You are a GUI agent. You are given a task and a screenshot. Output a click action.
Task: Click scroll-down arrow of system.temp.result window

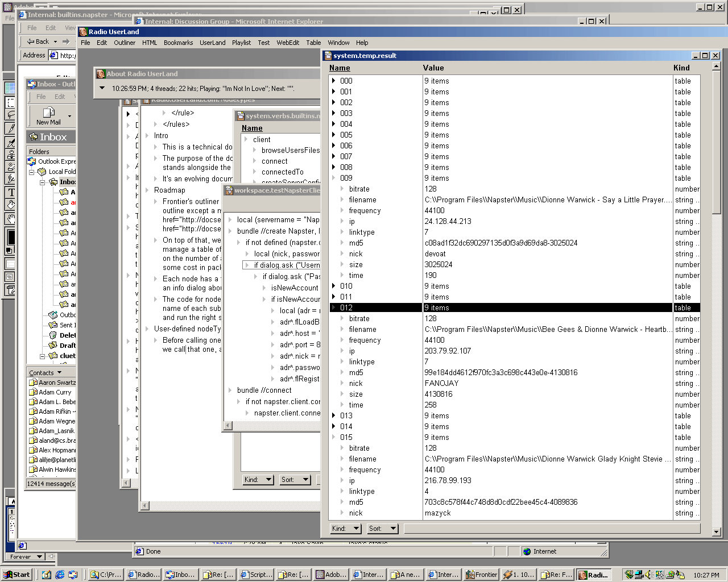tap(715, 532)
